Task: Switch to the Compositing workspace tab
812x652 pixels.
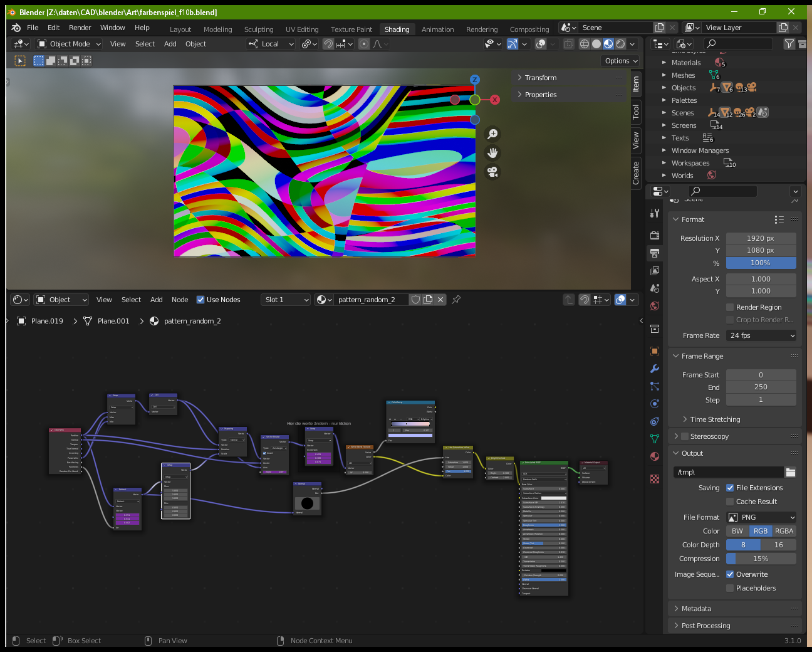Action: point(529,29)
